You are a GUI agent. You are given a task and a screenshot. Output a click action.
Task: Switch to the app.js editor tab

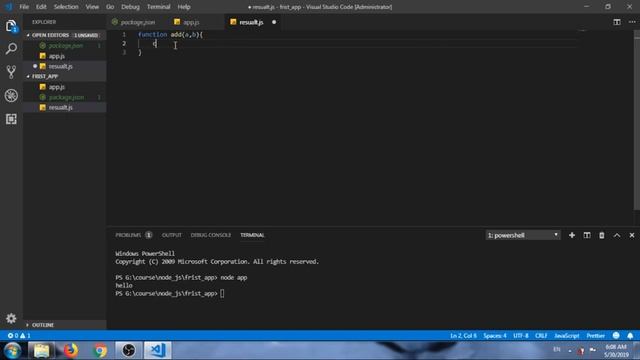(191, 22)
